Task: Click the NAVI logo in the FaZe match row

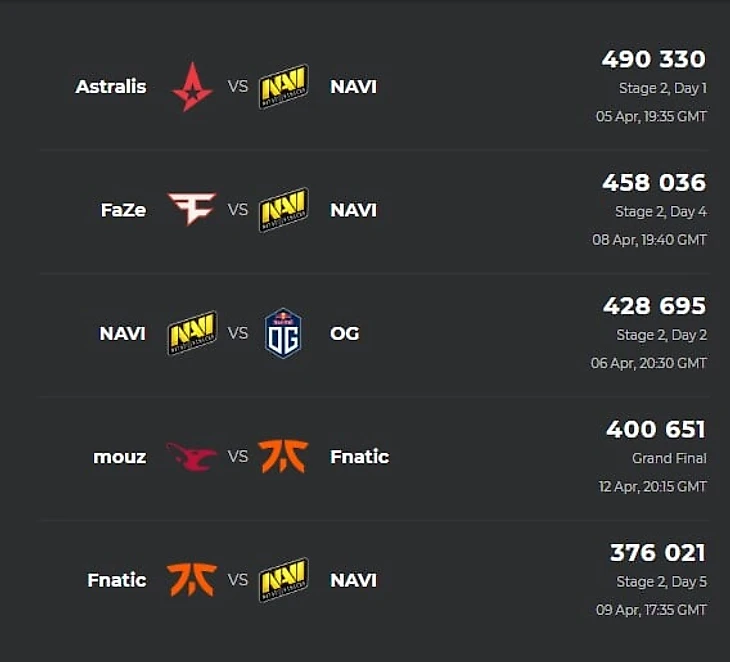Action: (283, 209)
